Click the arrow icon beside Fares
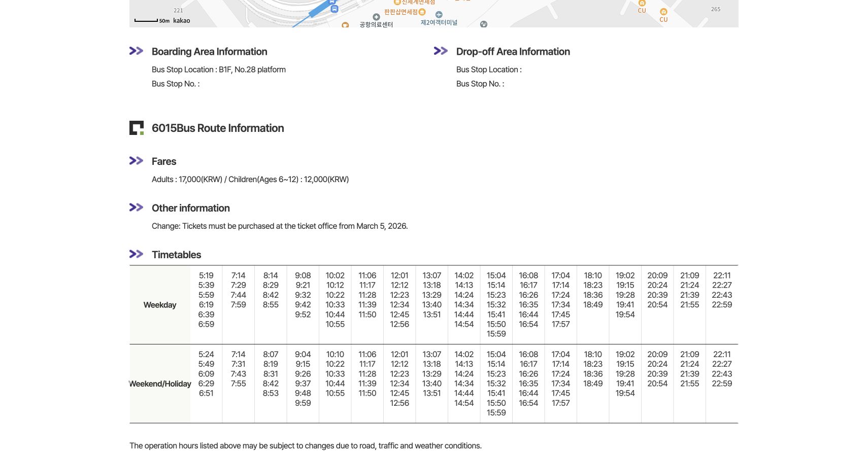The width and height of the screenshot is (868, 452). pos(136,161)
